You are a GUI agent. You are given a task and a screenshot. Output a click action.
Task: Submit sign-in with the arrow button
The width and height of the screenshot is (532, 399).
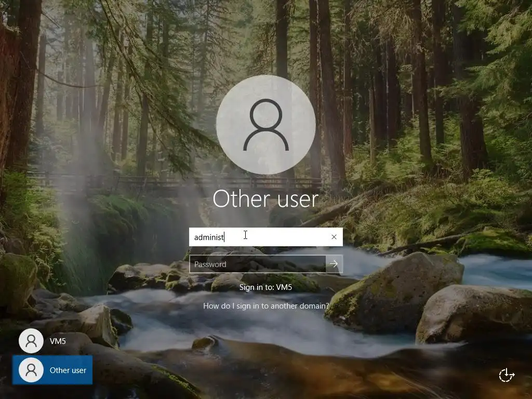(x=334, y=264)
